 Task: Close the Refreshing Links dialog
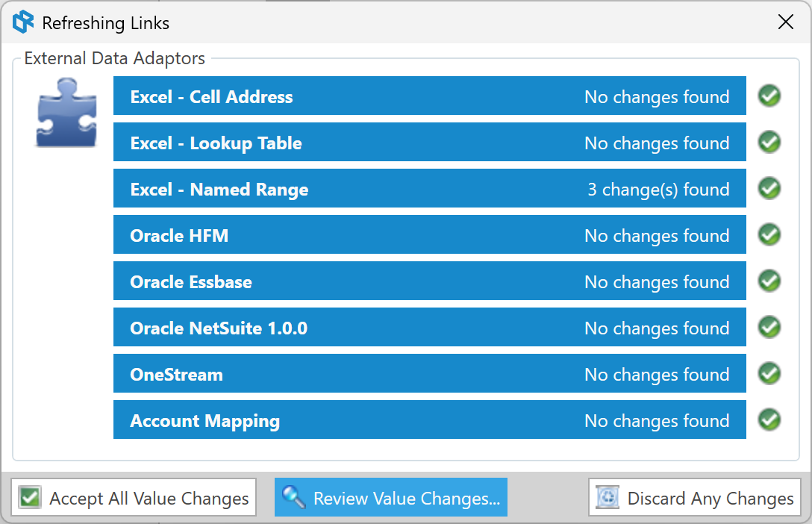click(786, 22)
